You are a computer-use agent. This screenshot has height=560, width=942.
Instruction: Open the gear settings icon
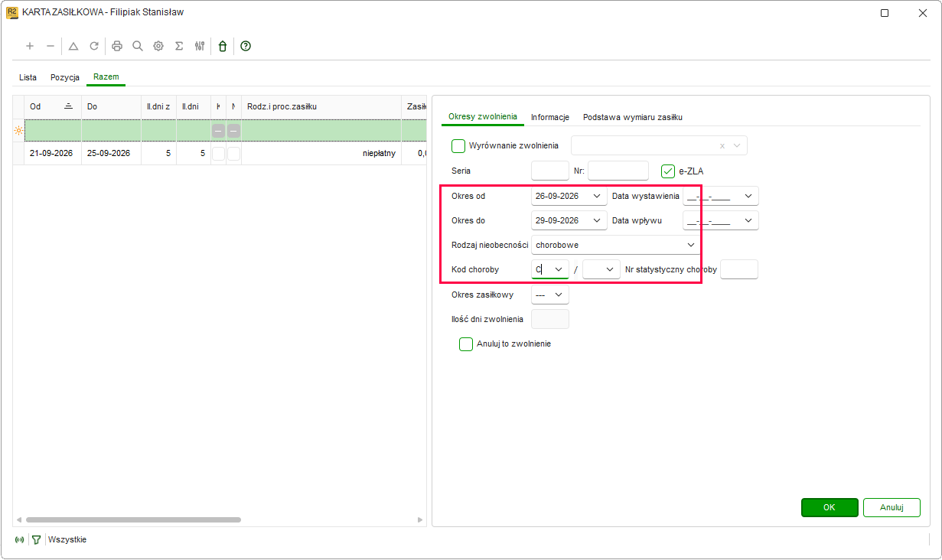click(158, 46)
